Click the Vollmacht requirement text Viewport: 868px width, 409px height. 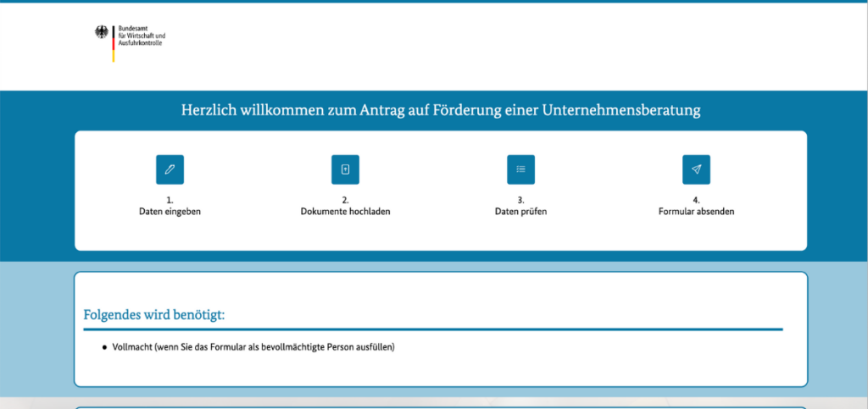click(x=253, y=347)
